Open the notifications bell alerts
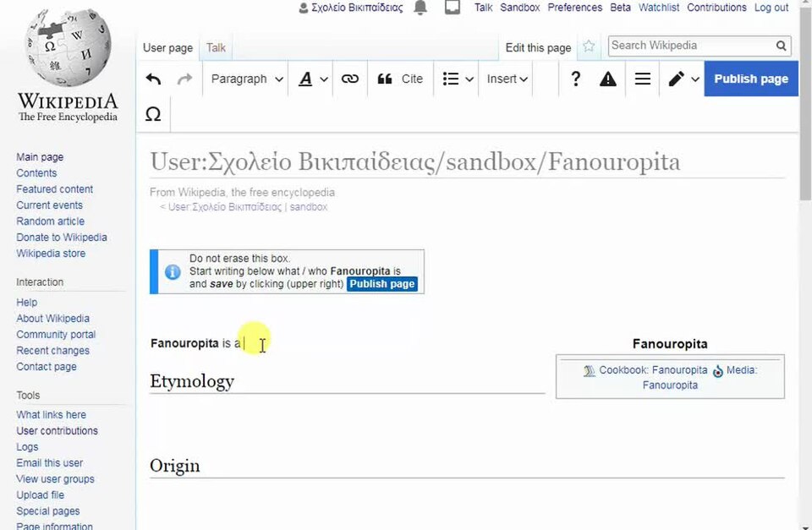The height and width of the screenshot is (530, 812). [420, 8]
